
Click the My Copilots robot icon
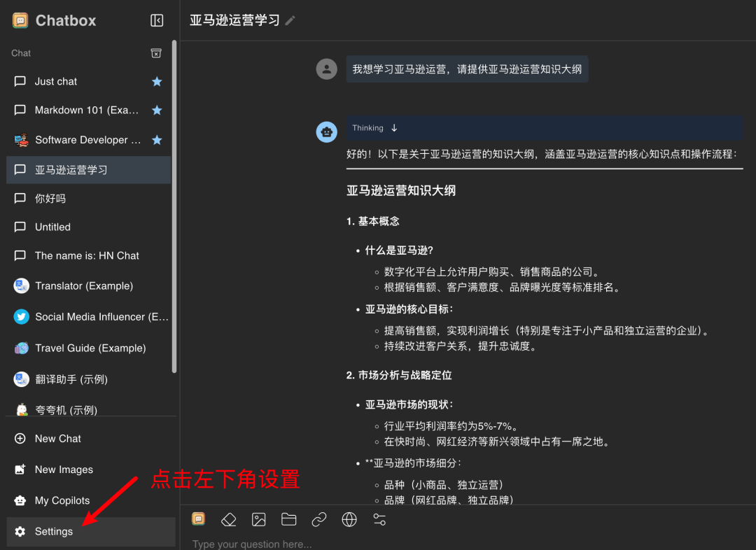pos(20,500)
